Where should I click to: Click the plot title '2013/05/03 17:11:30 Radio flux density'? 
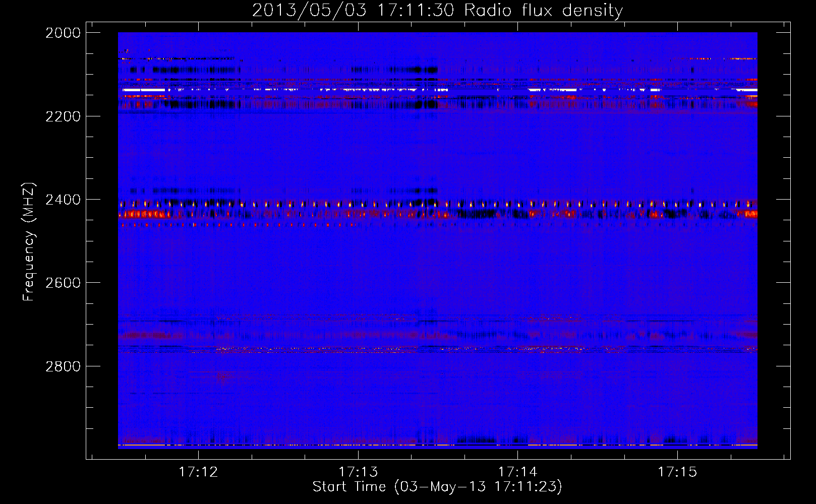click(437, 10)
